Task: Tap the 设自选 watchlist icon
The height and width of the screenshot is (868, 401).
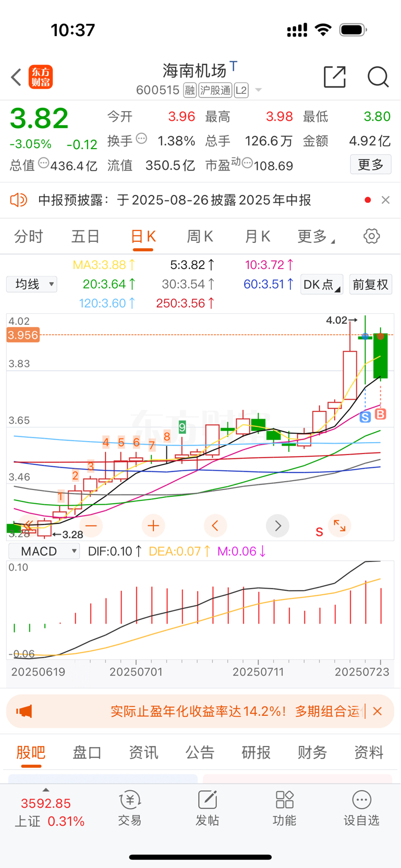Action: click(361, 808)
